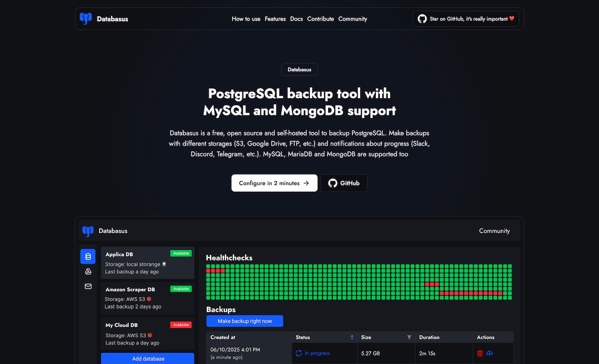Click the in-progress refresh spinner icon
The width and height of the screenshot is (599, 364).
[x=299, y=353]
